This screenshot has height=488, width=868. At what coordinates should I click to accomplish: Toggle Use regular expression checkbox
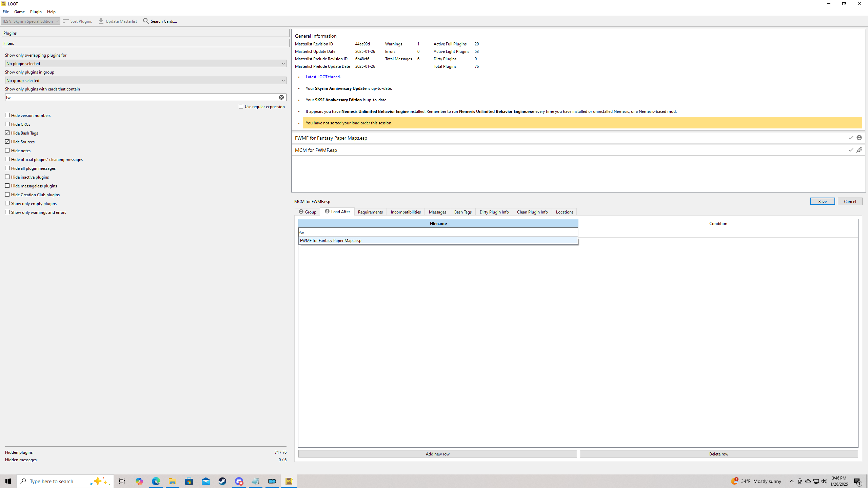(241, 106)
